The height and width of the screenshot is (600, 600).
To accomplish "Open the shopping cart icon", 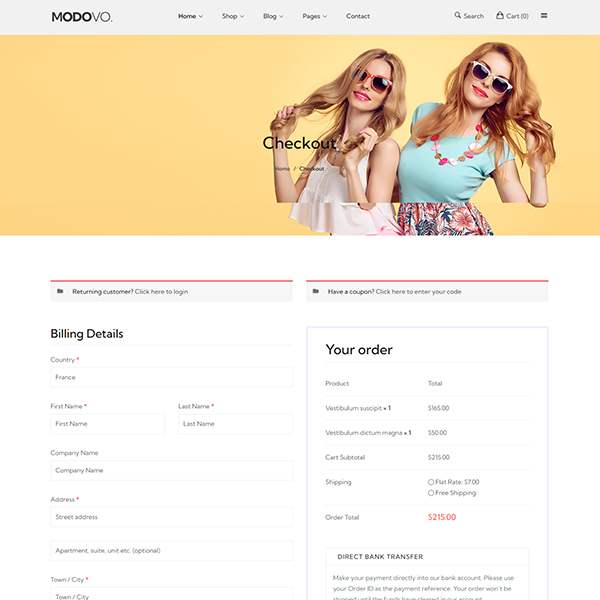I will point(500,16).
